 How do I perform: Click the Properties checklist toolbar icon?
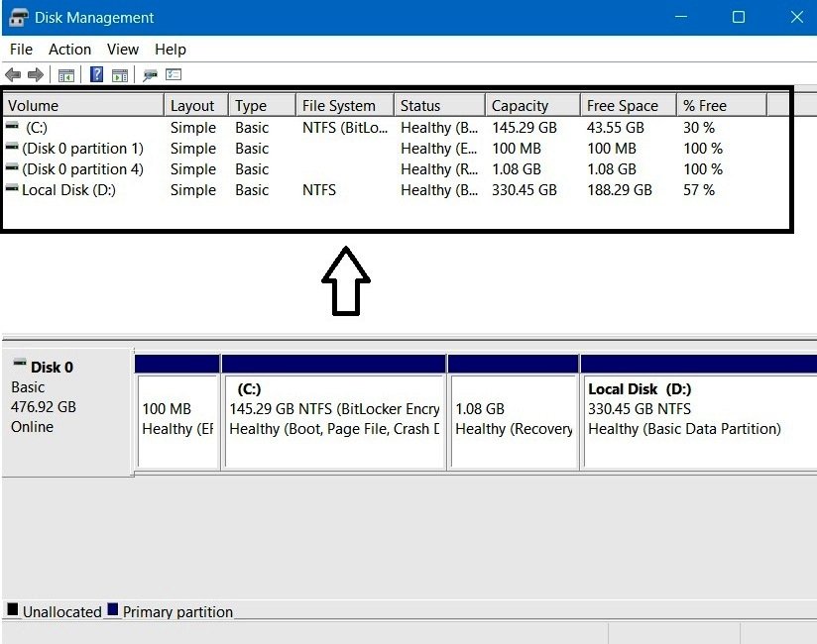click(x=174, y=75)
